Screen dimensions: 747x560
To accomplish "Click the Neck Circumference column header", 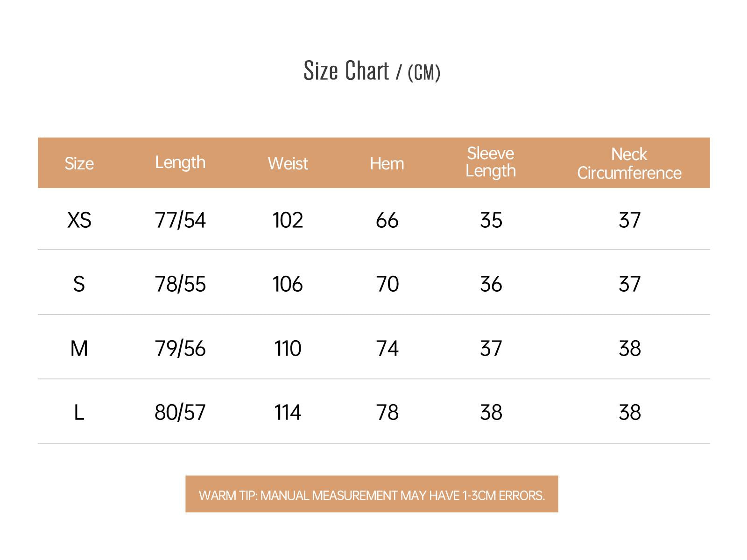I will point(629,163).
